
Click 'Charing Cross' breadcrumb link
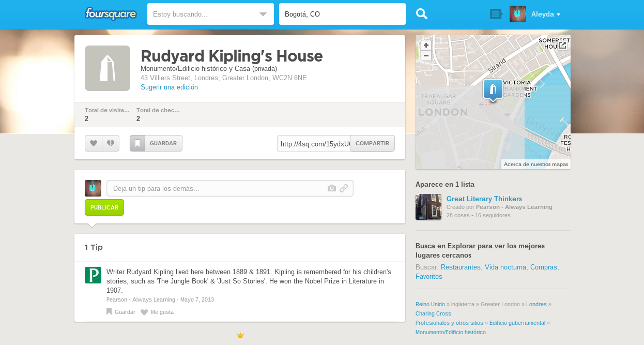[433, 313]
